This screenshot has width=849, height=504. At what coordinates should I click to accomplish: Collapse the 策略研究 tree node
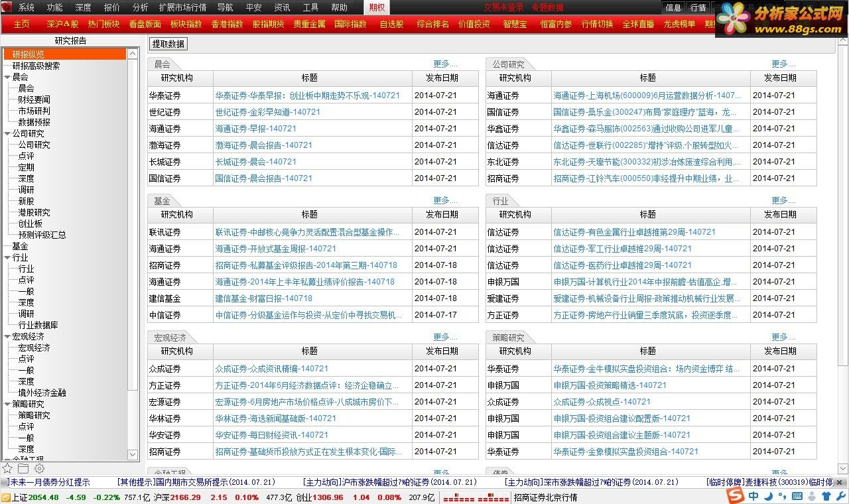click(7, 404)
